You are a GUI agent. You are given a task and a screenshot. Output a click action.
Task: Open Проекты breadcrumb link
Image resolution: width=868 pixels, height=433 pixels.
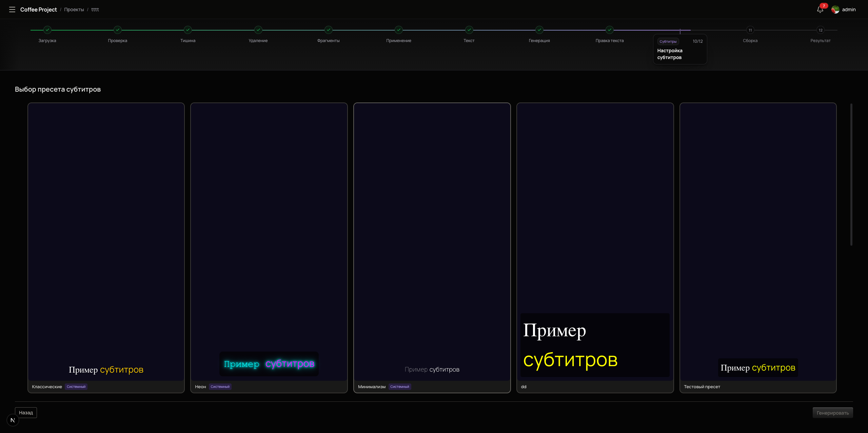tap(74, 10)
